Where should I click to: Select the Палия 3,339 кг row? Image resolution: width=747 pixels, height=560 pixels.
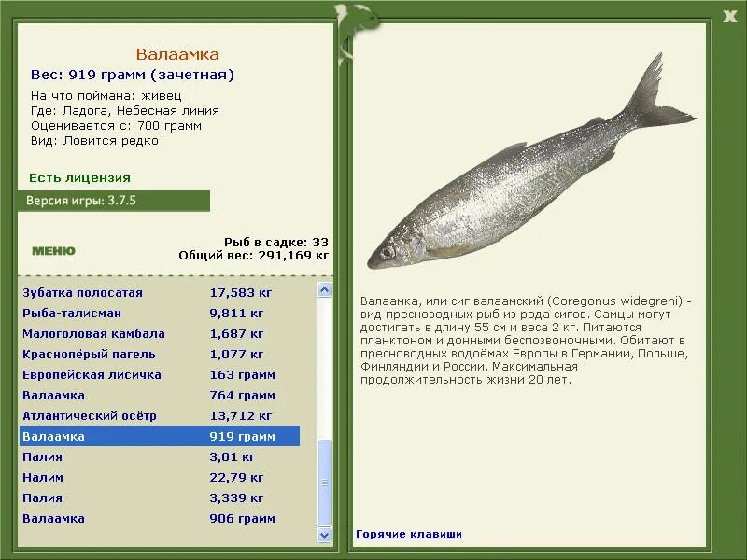tap(160, 497)
